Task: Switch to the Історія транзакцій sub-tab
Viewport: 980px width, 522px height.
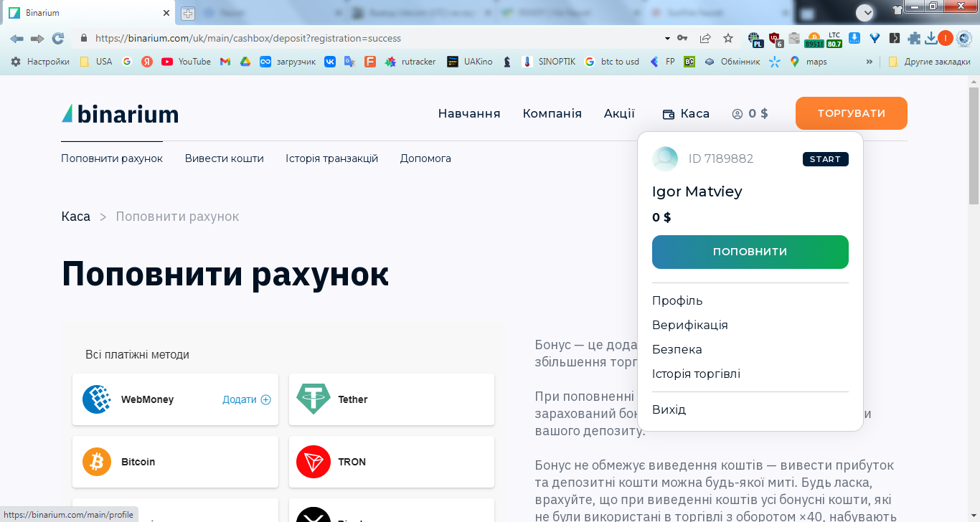Action: click(331, 158)
